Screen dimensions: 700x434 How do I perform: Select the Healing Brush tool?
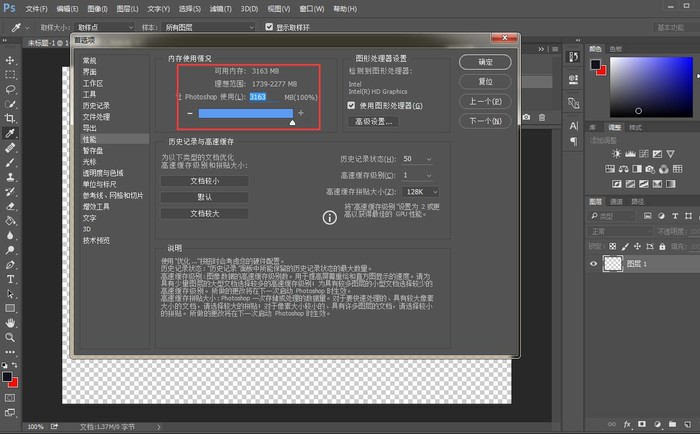10,148
